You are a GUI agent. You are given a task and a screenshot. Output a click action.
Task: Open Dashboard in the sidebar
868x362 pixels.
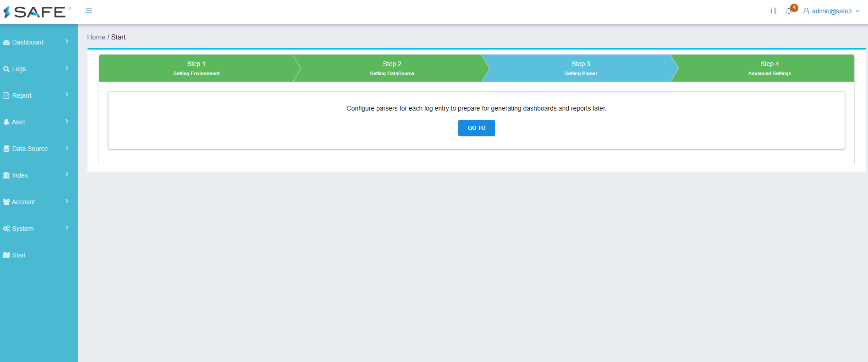point(39,42)
